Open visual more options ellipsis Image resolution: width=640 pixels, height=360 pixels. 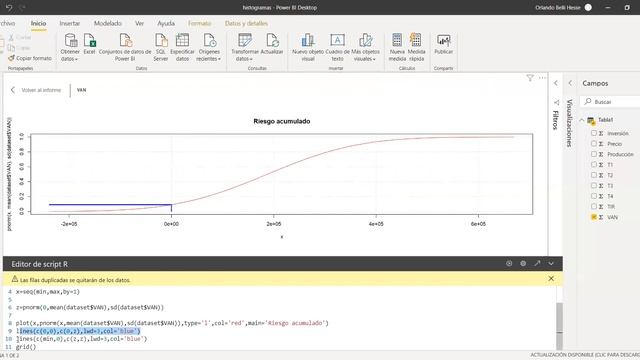pos(542,78)
